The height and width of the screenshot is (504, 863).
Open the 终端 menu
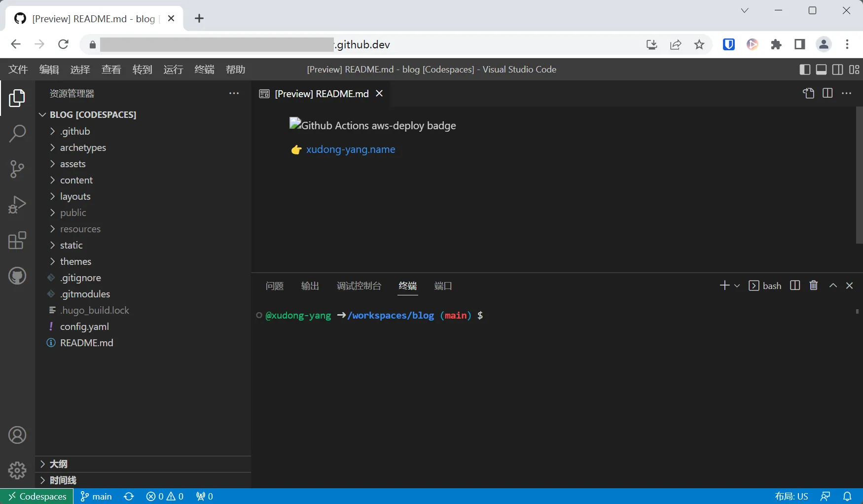click(x=204, y=70)
